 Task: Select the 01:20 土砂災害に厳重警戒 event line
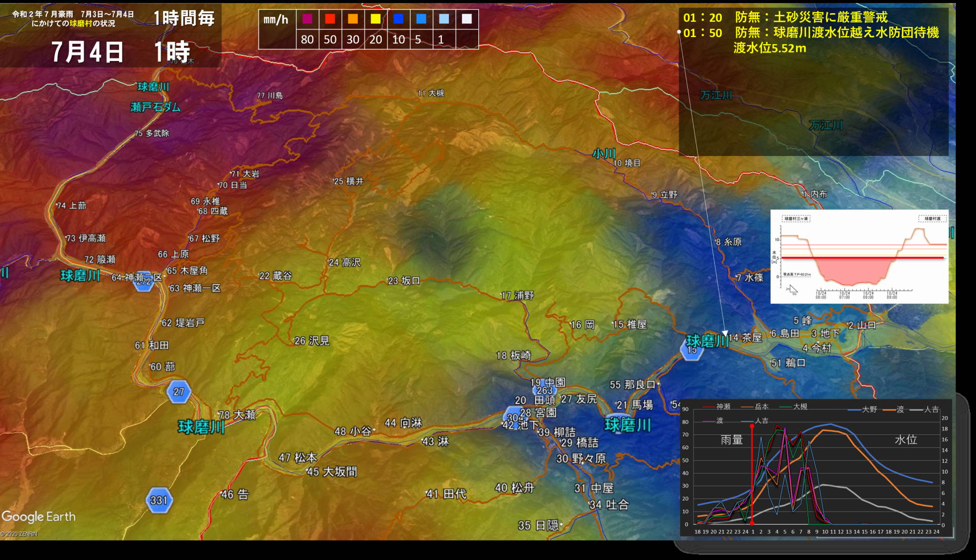tap(785, 17)
